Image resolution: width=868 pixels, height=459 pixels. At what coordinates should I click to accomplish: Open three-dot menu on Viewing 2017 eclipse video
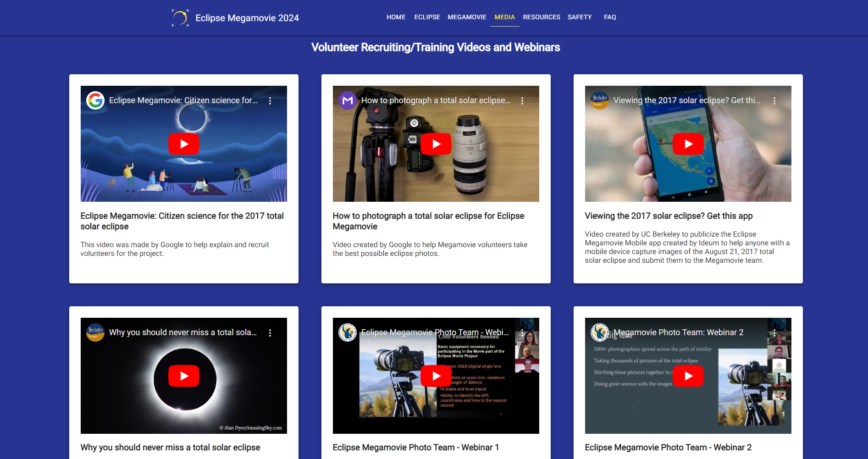(774, 101)
